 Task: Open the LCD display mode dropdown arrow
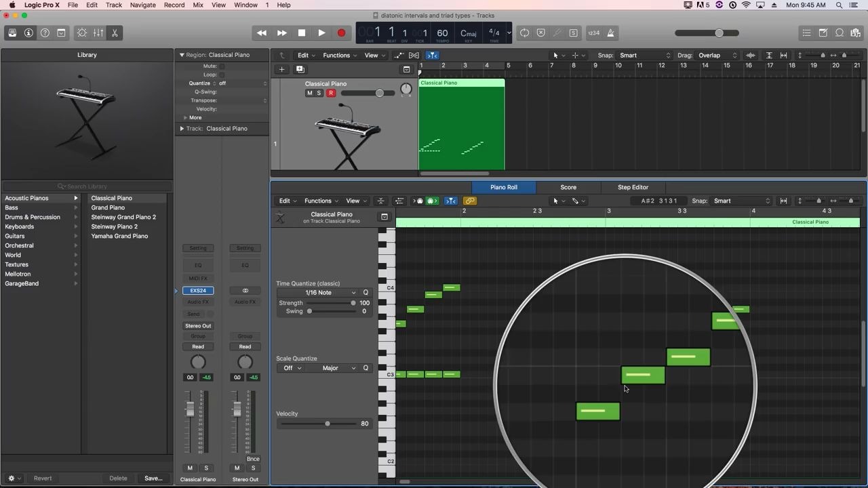coord(509,33)
